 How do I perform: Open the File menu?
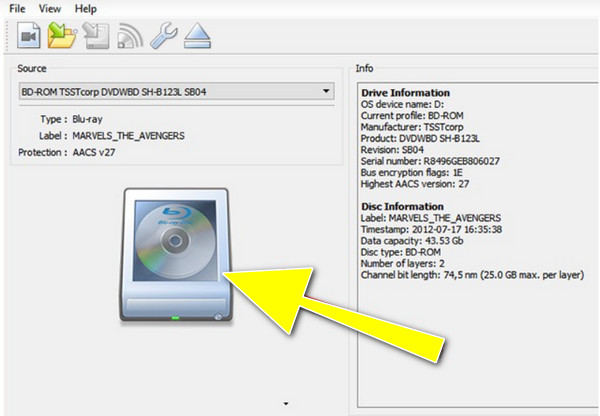(x=17, y=8)
